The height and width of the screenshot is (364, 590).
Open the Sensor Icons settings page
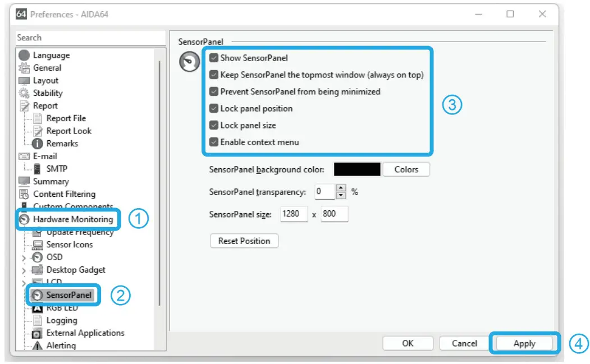70,245
